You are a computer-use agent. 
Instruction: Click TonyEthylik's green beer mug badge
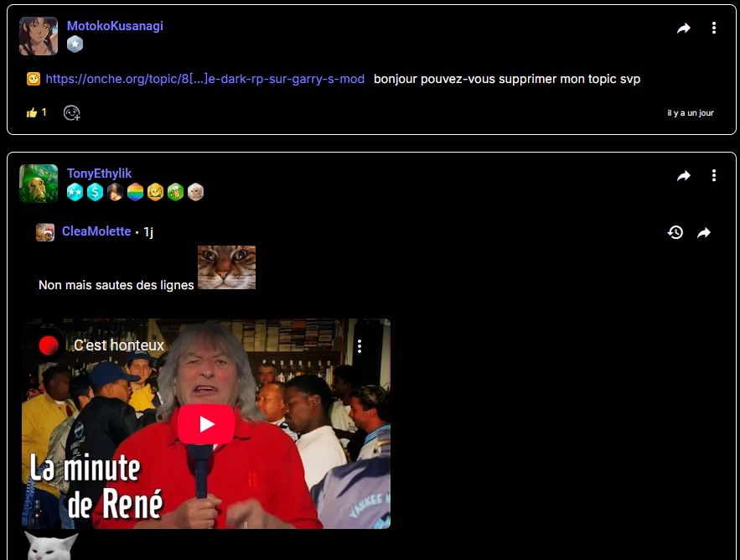click(175, 192)
